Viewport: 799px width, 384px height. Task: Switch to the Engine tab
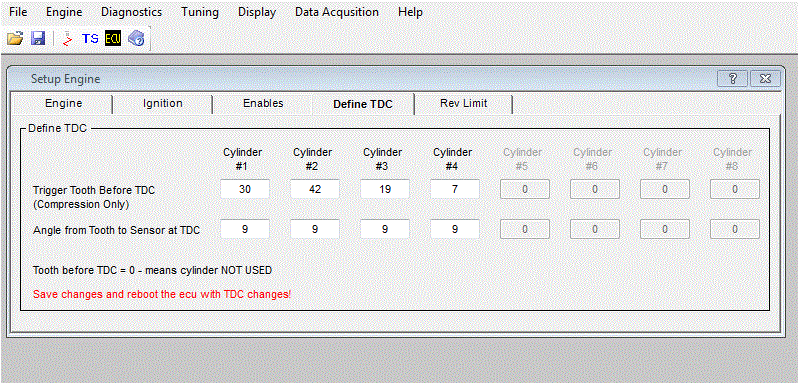64,103
